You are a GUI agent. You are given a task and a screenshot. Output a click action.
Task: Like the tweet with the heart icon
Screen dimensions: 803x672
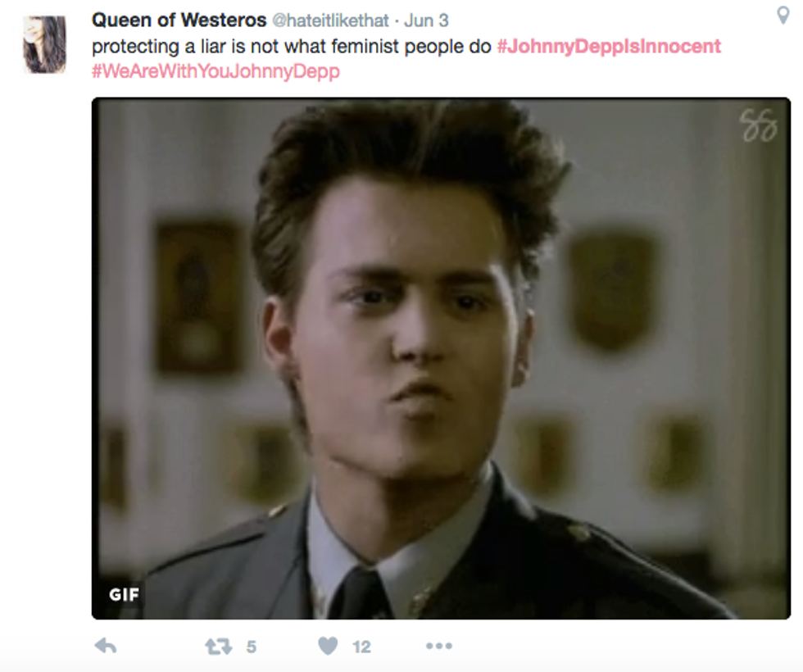(328, 646)
